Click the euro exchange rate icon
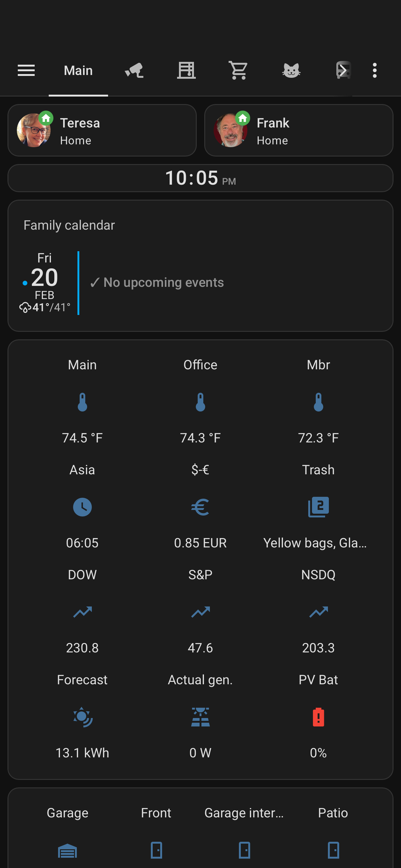 pos(200,507)
